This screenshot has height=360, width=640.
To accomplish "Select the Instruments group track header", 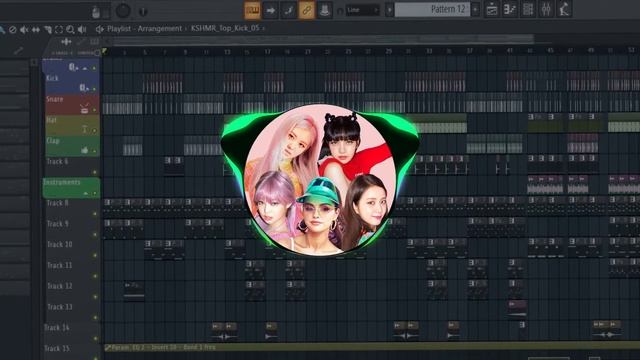I will 71,188.
